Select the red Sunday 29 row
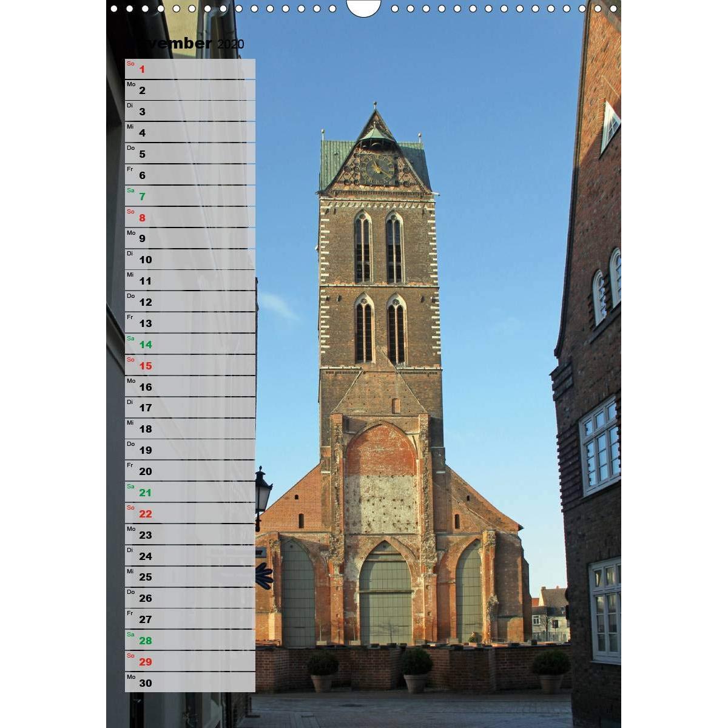The width and height of the screenshot is (728, 728). (190, 661)
